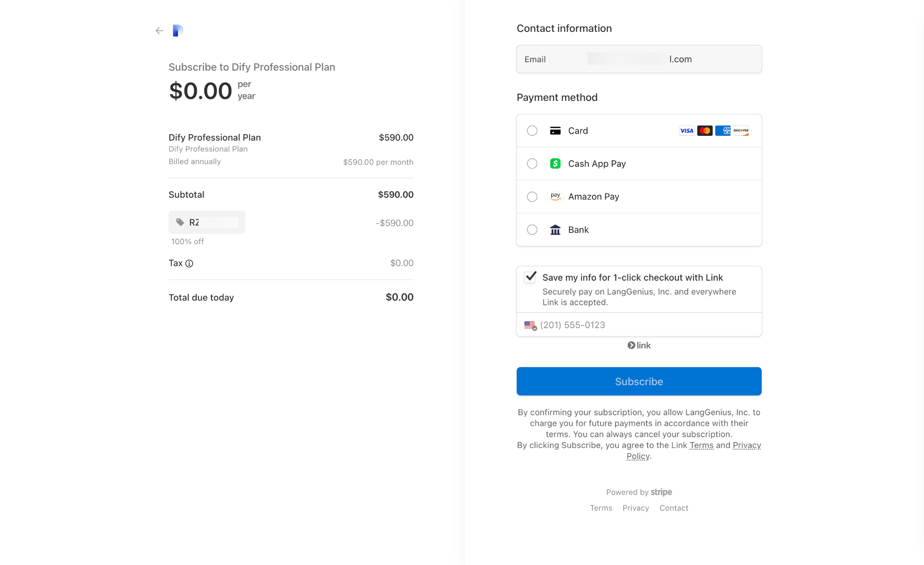Click the Bank building icon
The width and height of the screenshot is (924, 565).
[555, 230]
